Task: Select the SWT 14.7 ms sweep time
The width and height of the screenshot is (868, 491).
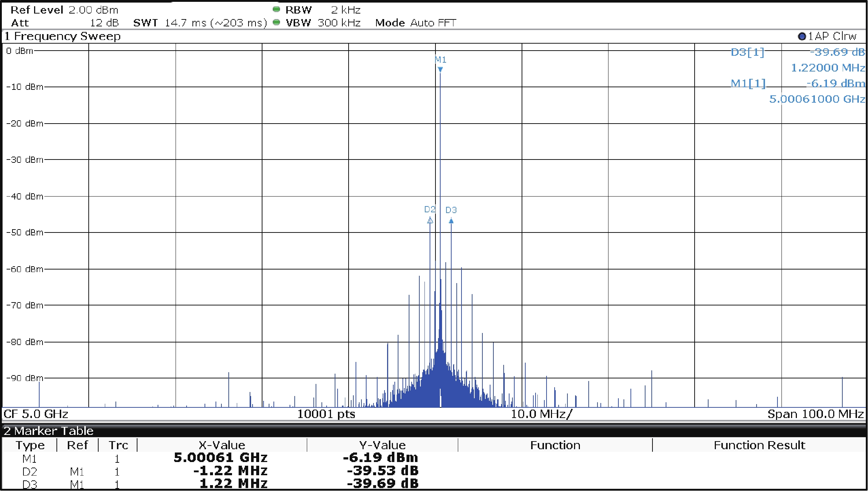Action: point(185,23)
